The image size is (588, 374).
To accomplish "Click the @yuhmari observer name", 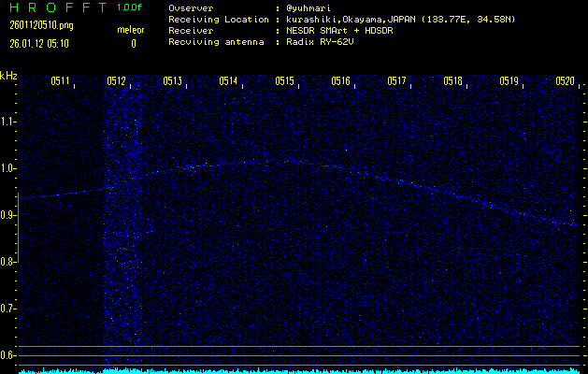I will point(313,7).
